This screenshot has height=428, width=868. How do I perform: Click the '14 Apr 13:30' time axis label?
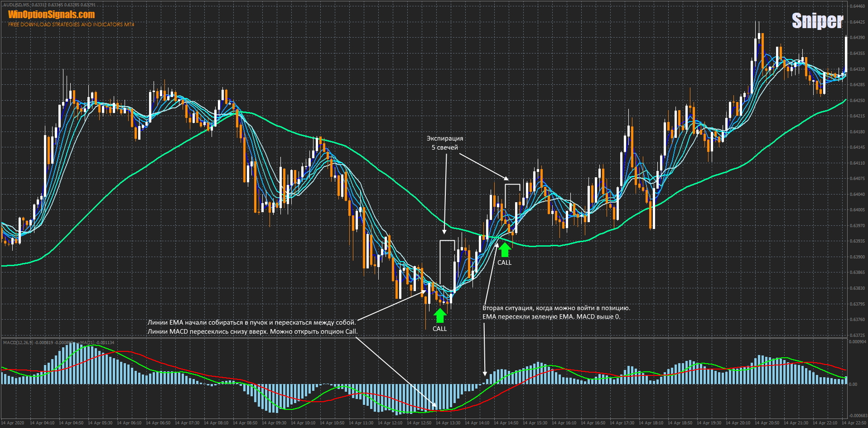448,423
